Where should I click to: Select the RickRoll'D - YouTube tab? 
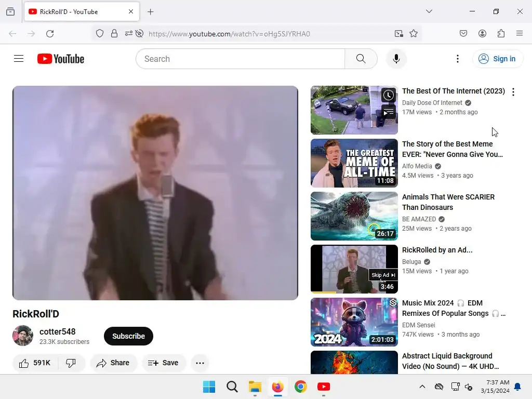point(82,11)
